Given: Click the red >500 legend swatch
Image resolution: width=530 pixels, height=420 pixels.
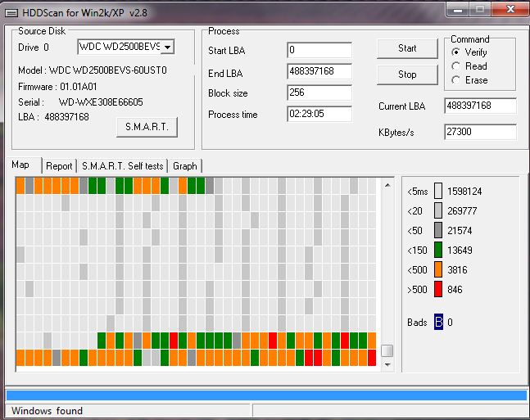Looking at the screenshot, I should [x=438, y=289].
